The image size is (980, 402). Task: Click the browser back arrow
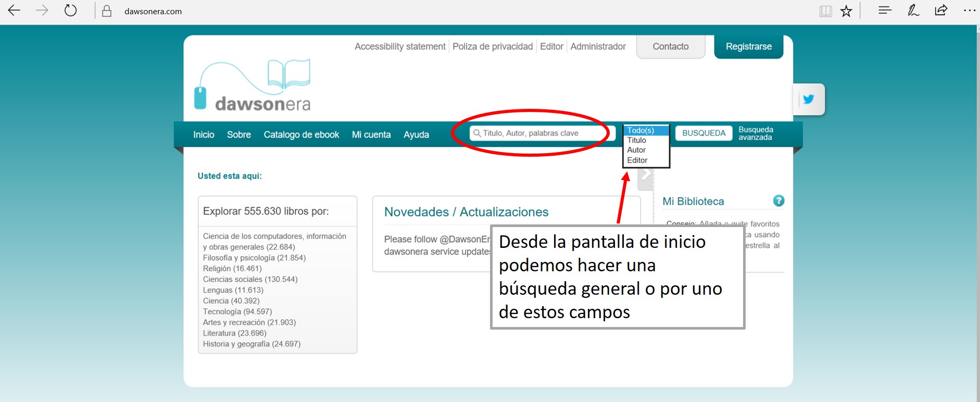coord(14,10)
